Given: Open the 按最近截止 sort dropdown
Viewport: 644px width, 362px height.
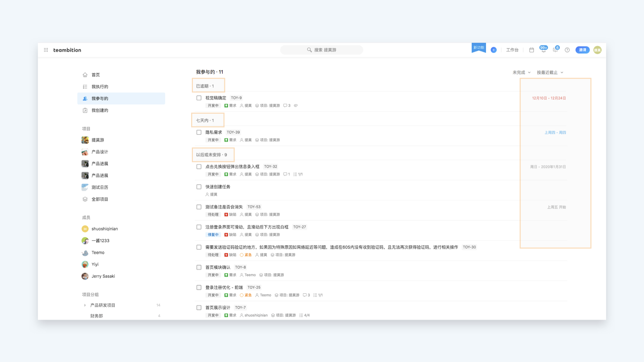Looking at the screenshot, I should (550, 72).
